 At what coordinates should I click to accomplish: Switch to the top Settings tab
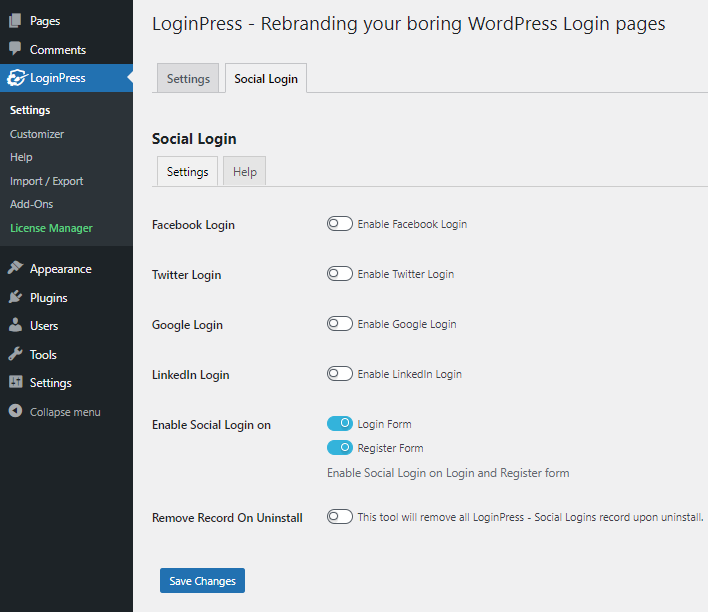coord(188,79)
